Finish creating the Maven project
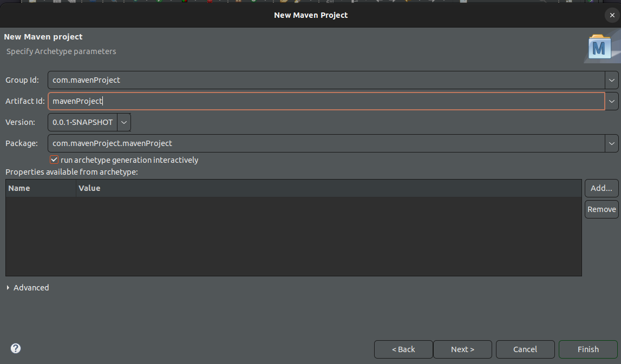The image size is (621, 364). (588, 349)
